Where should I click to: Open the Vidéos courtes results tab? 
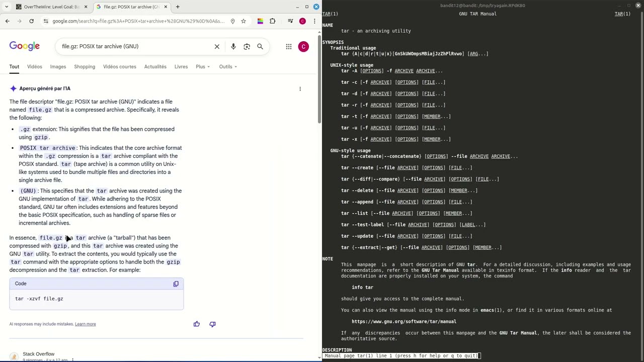click(x=120, y=67)
